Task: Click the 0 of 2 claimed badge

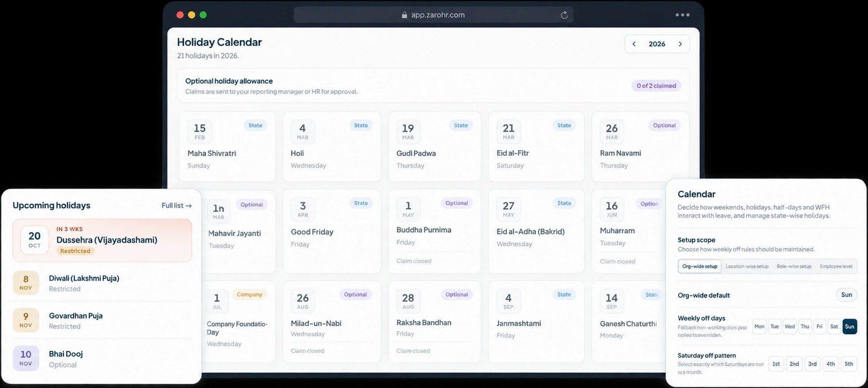Action: point(656,86)
